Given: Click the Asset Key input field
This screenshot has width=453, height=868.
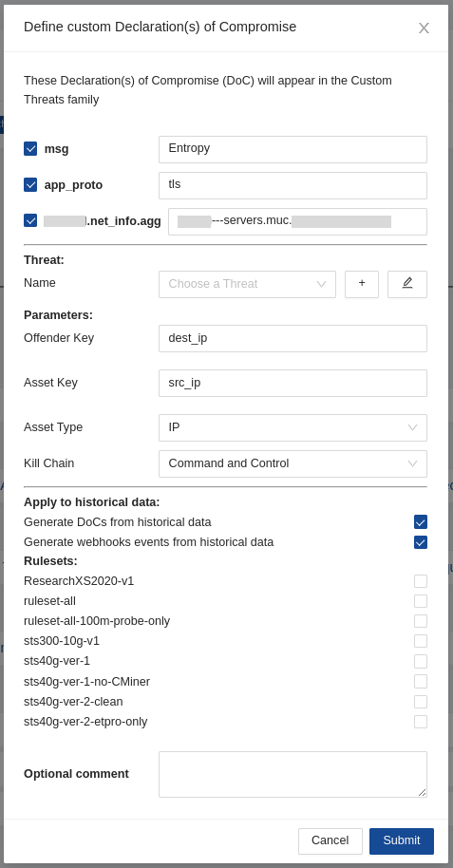Looking at the screenshot, I should [x=293, y=383].
